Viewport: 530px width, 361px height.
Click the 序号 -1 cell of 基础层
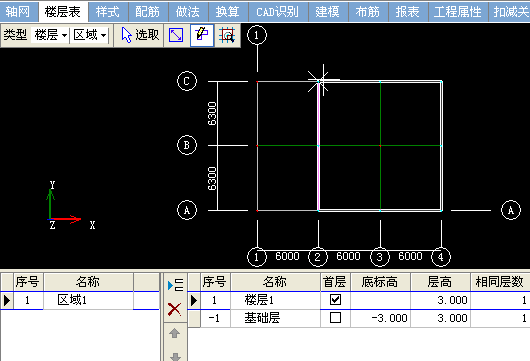[x=215, y=318]
